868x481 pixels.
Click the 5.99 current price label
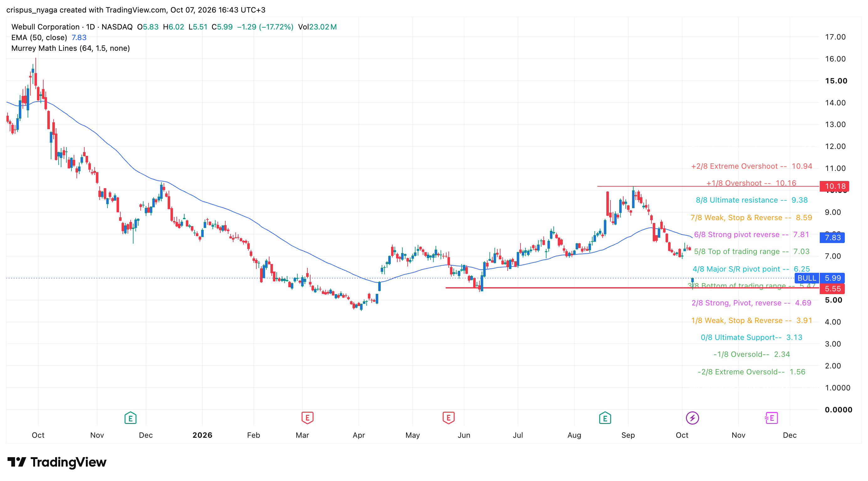tap(833, 278)
